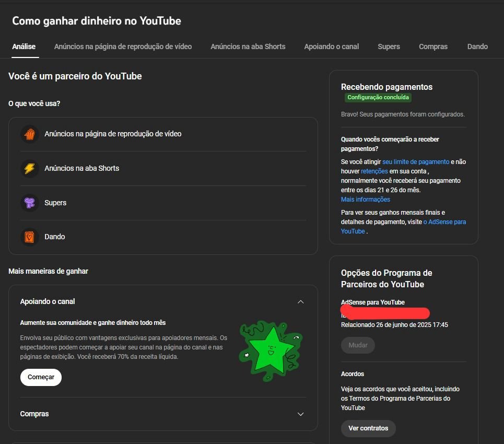Select the Supers tab
The height and width of the screenshot is (444, 504).
tap(389, 46)
